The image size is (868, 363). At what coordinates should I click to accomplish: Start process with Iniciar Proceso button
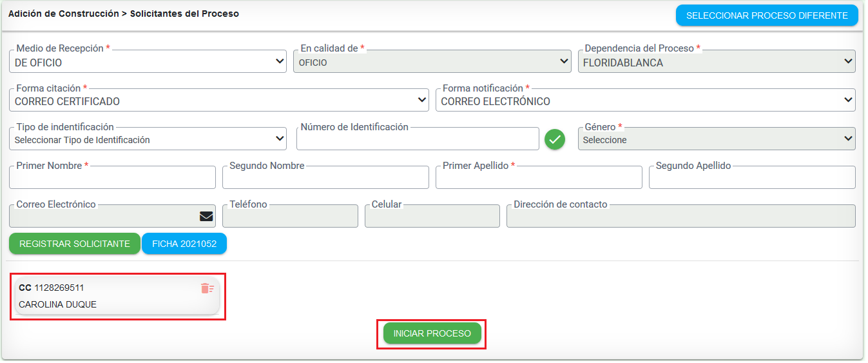[x=432, y=333]
